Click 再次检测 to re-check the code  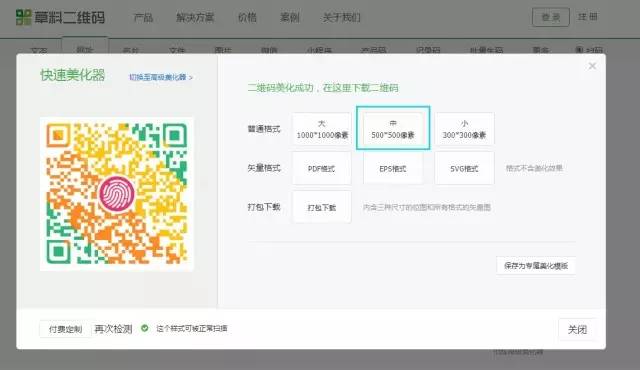tap(113, 329)
